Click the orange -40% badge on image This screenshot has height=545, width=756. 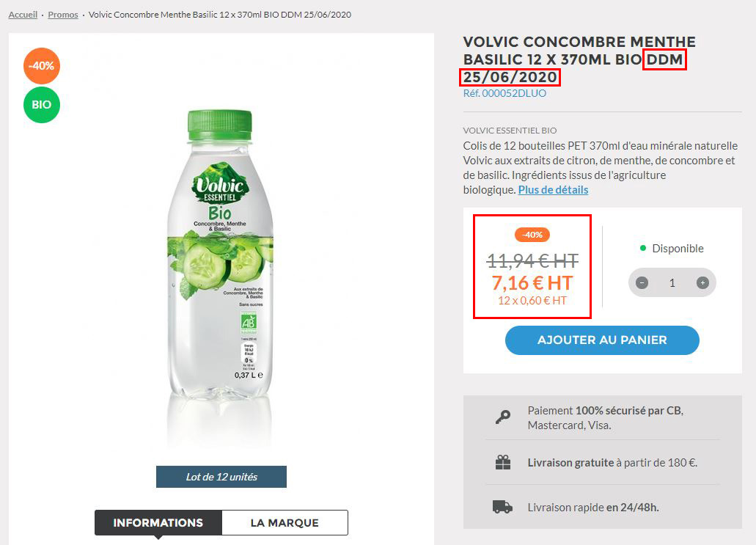coord(42,66)
